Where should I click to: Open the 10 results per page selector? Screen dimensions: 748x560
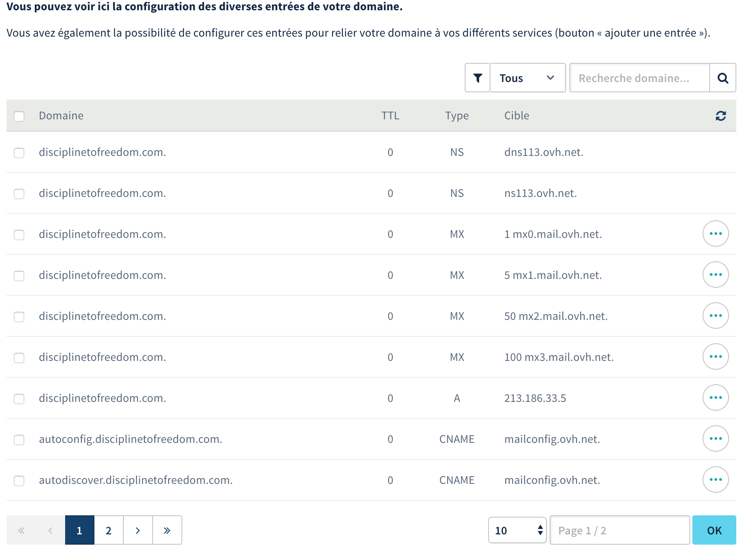point(517,530)
